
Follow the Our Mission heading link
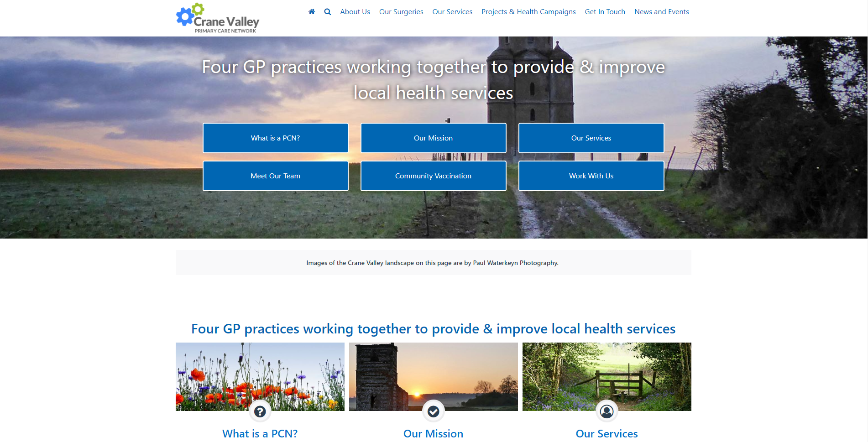(x=433, y=433)
